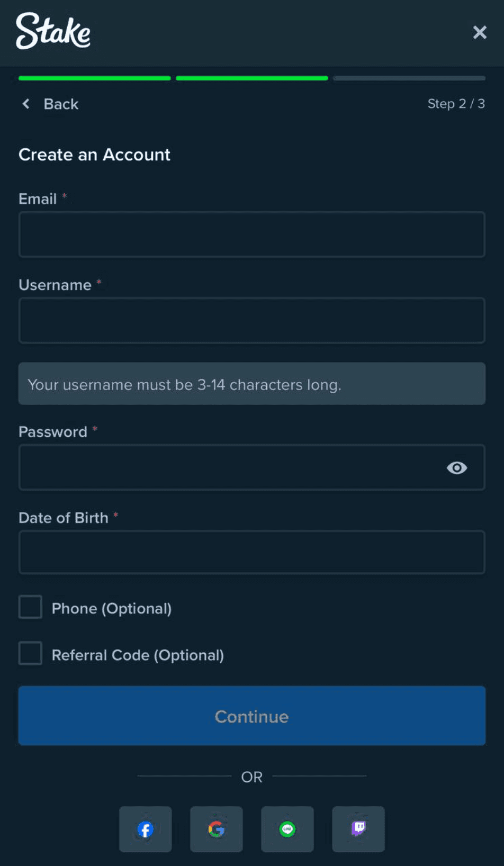Click the Stake logo
Image resolution: width=504 pixels, height=866 pixels.
pos(53,31)
